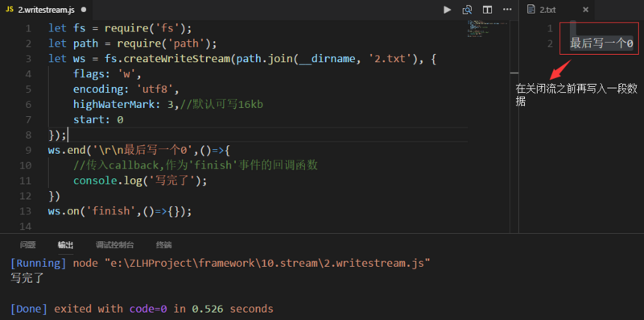Click the unsaved dot on 2.writestream.js tab
644x320 pixels.
[x=84, y=10]
